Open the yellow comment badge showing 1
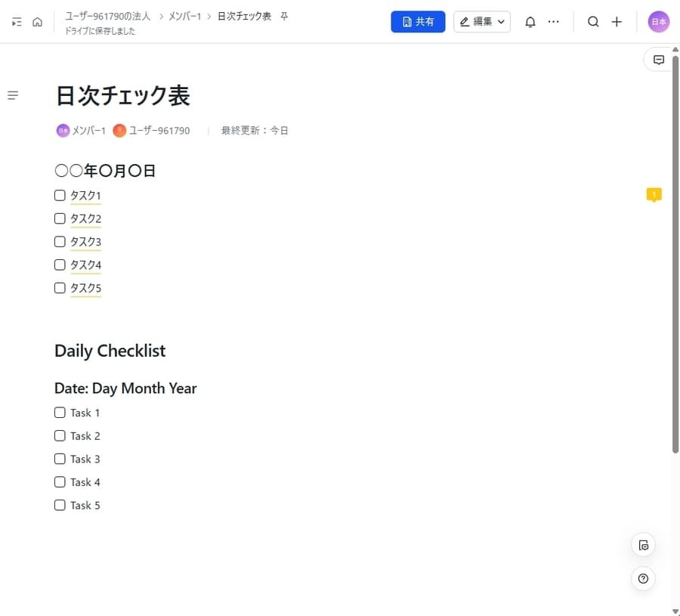 tap(654, 194)
